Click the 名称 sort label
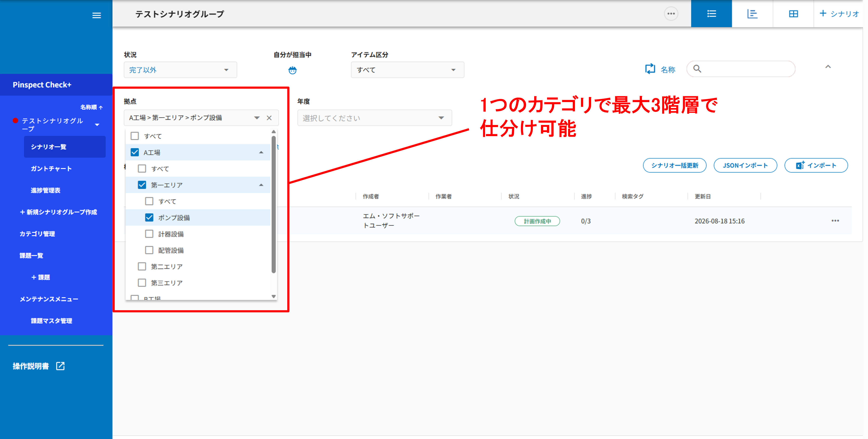 click(668, 69)
